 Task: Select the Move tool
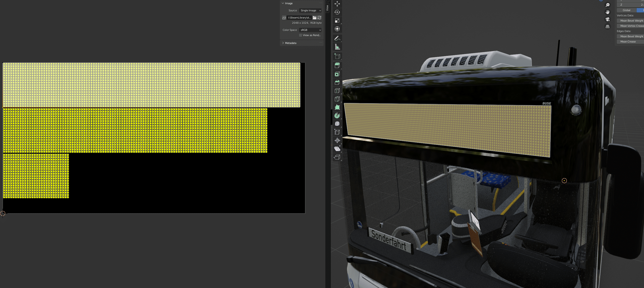[337, 4]
